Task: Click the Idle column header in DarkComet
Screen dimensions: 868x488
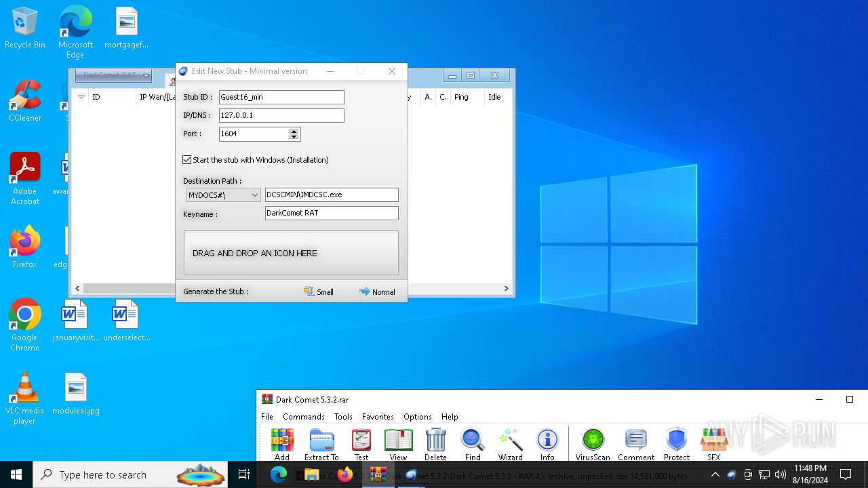Action: pos(498,97)
